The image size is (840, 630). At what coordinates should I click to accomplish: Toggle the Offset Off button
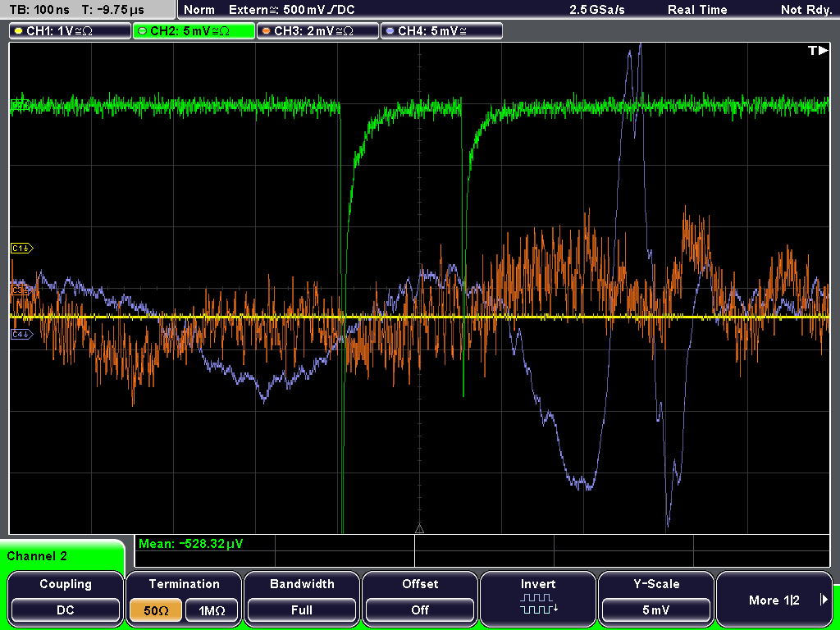[x=420, y=609]
